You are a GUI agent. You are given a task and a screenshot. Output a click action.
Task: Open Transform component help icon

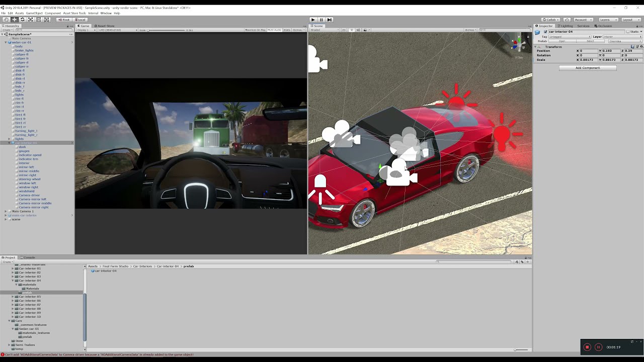click(x=632, y=47)
